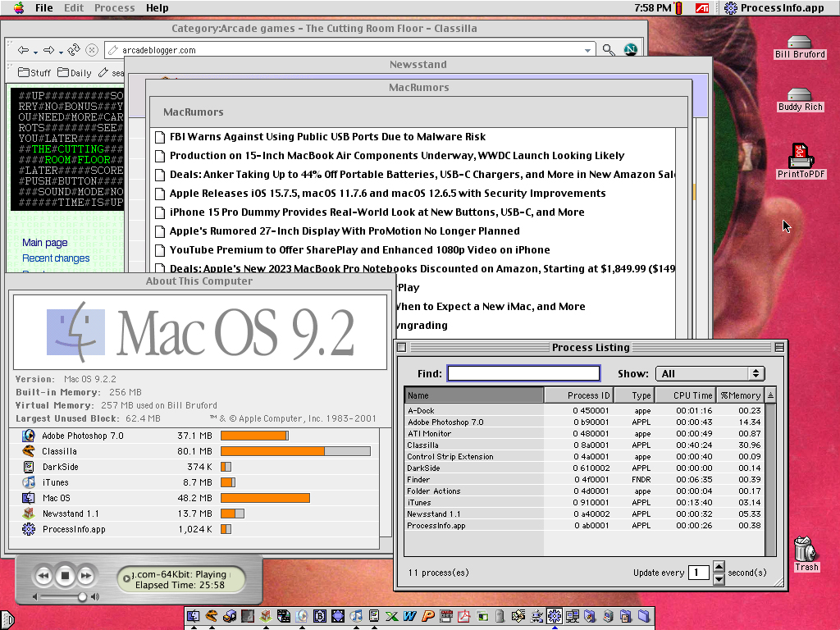Screen dimensions: 840x630
Task: Launch Excel icon in bottom launcher
Action: pyautogui.click(x=392, y=616)
